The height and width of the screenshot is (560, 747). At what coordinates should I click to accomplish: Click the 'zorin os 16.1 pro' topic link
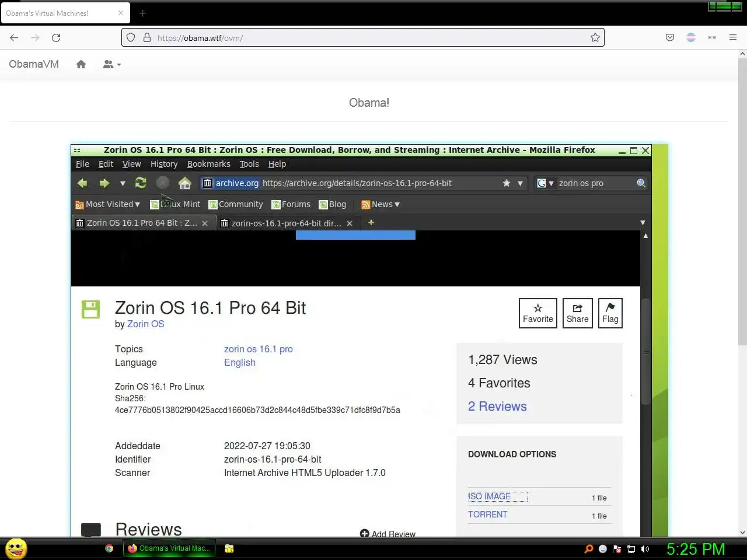[259, 349]
